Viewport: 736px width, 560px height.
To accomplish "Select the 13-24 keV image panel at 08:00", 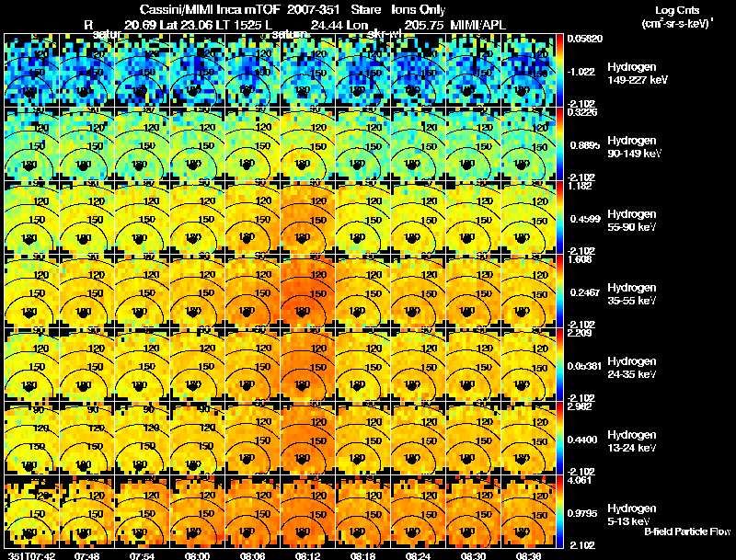I will (x=198, y=439).
